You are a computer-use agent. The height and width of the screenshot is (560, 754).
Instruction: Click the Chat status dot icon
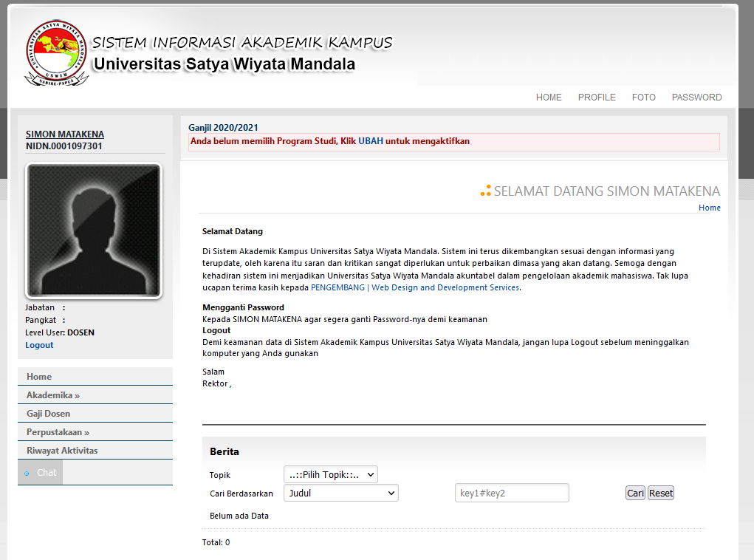coord(27,473)
